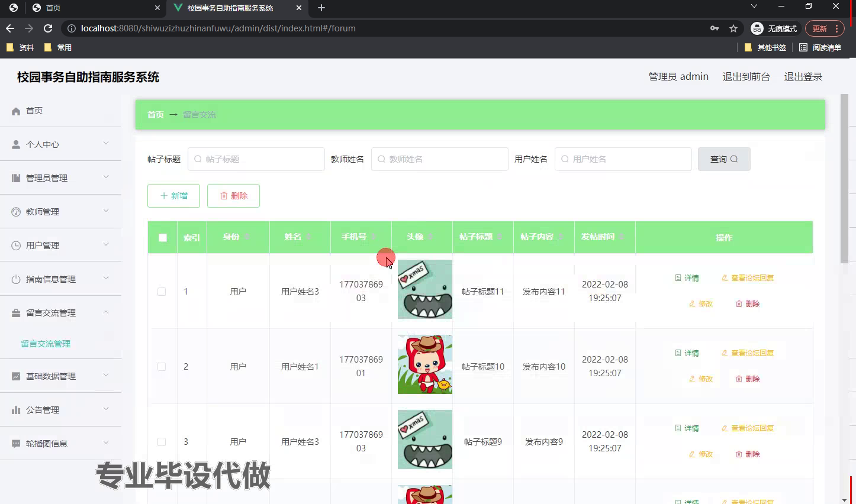Click 修改 for 帖子标题11
Screen dimensions: 856x504
[701, 304]
